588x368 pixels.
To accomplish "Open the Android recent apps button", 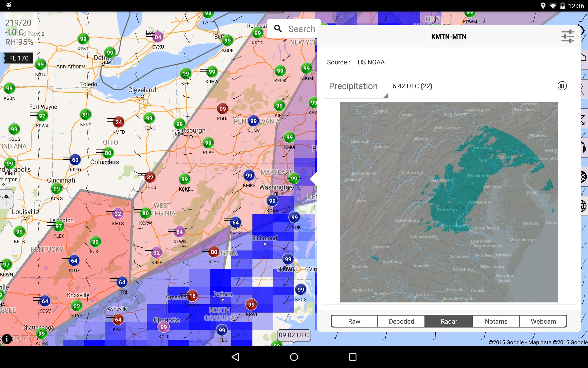I will [353, 357].
